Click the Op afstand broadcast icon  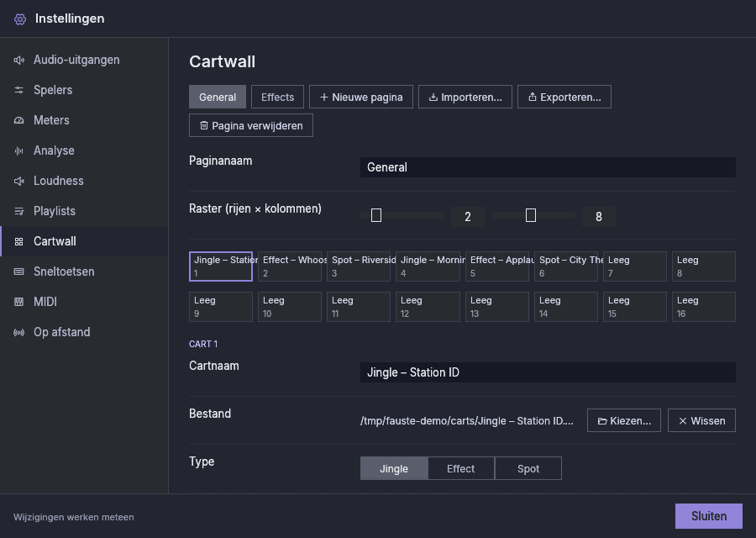[x=18, y=332]
